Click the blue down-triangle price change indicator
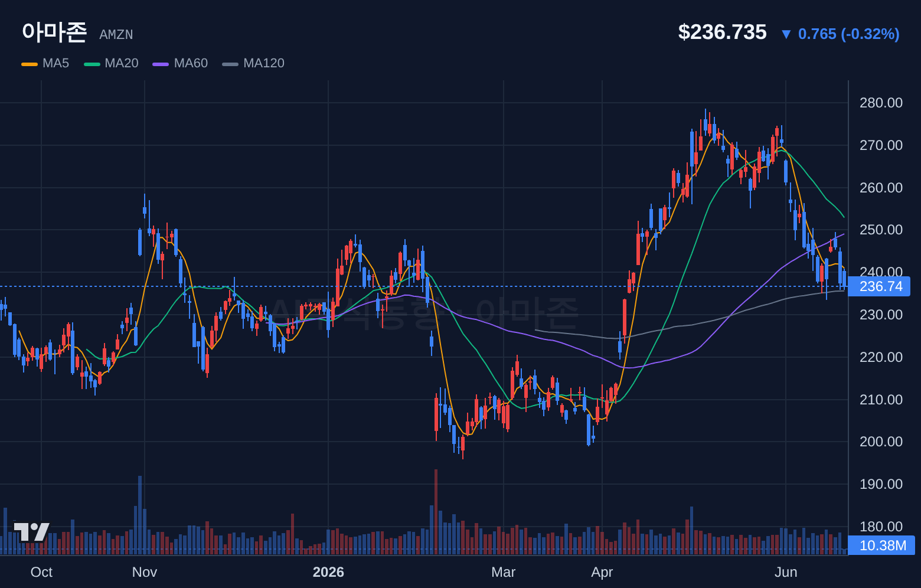 786,34
